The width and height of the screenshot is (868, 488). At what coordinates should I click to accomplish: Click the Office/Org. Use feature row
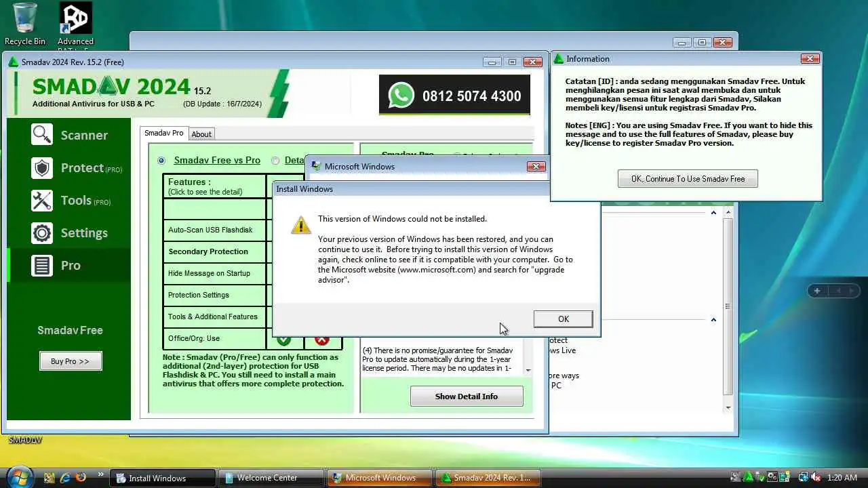pos(214,338)
